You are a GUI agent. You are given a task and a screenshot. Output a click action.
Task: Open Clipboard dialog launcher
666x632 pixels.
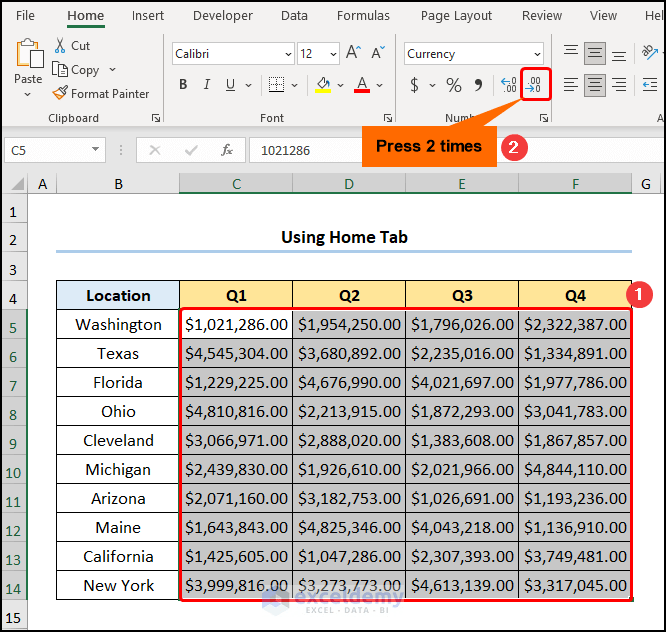point(156,118)
